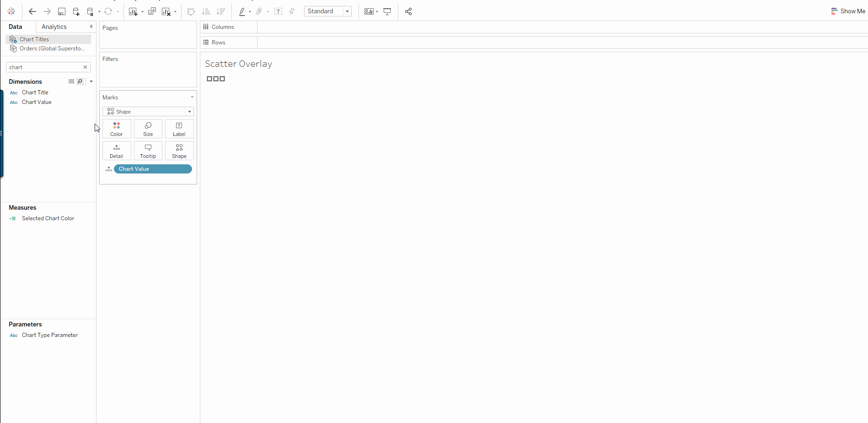Click the Sort descending icon
This screenshot has width=868, height=423.
(221, 11)
